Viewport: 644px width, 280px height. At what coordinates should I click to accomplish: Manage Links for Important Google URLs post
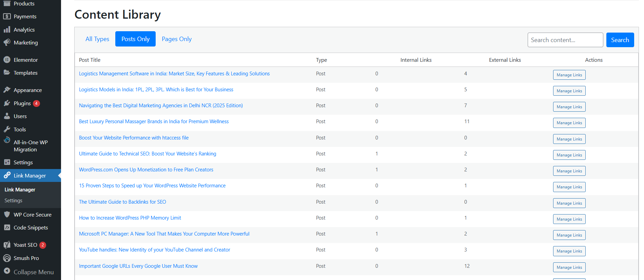(x=569, y=267)
